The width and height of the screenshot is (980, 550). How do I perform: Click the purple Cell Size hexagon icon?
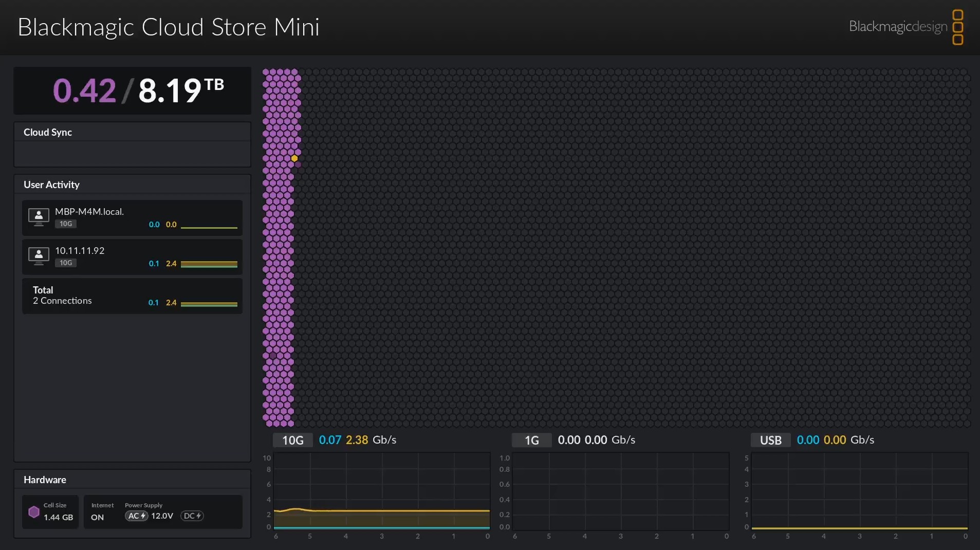34,512
